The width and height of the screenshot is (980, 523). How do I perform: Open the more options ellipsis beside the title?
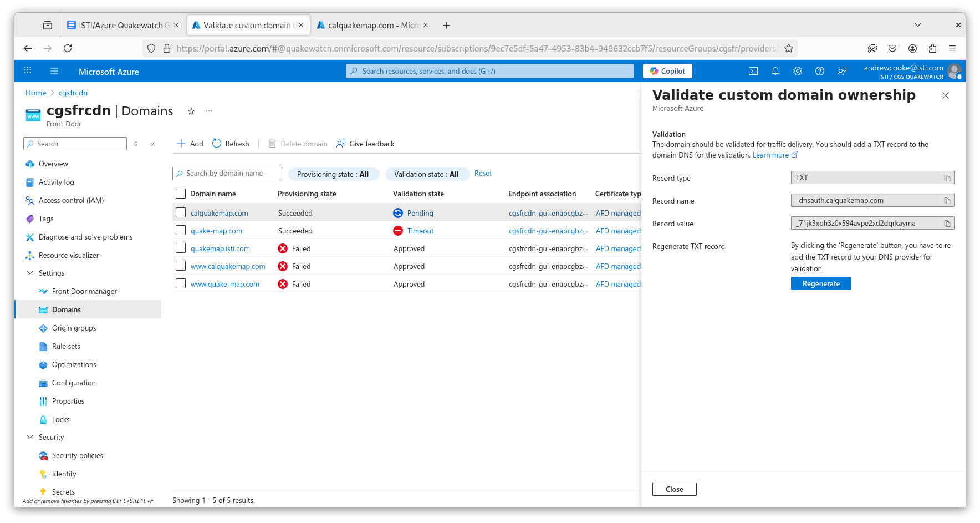[209, 111]
